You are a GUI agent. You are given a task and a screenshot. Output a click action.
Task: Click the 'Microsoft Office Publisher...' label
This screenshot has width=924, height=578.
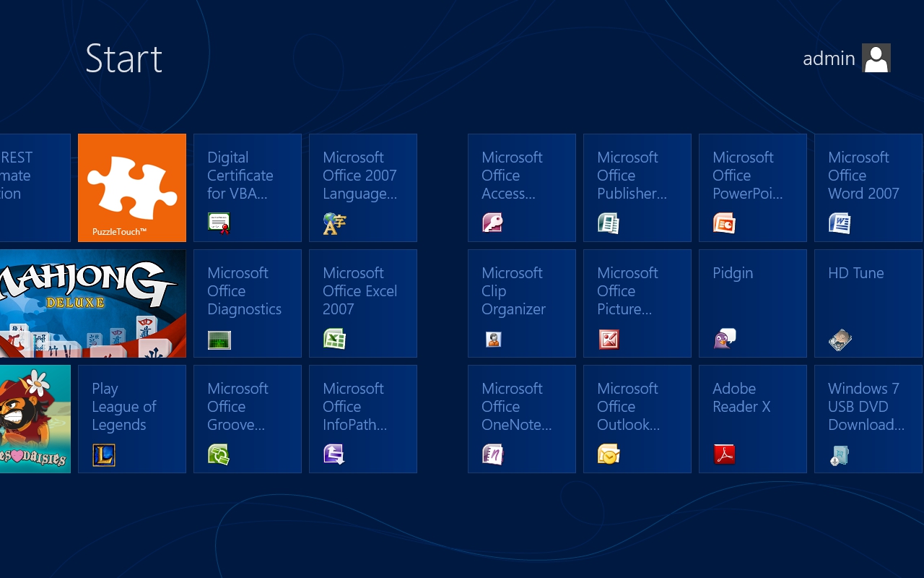click(x=632, y=176)
